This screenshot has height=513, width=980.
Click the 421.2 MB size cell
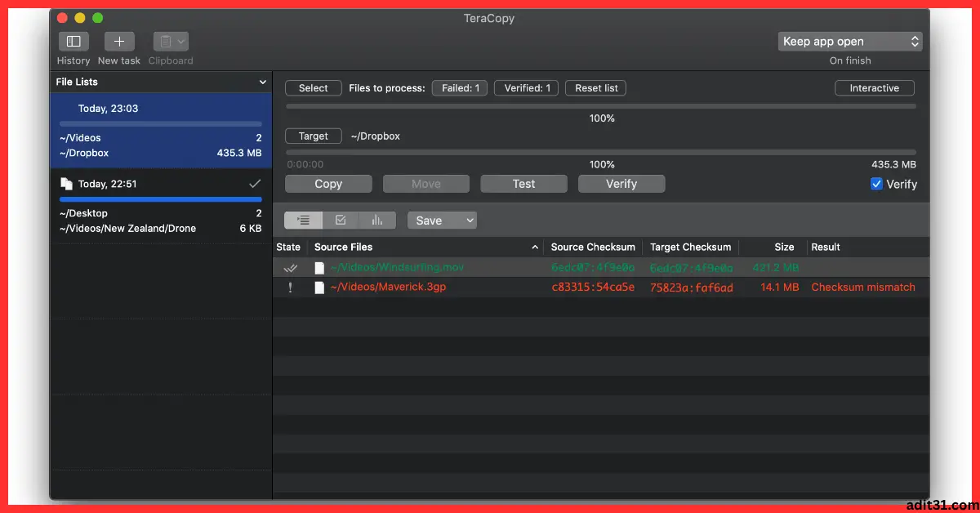(777, 268)
